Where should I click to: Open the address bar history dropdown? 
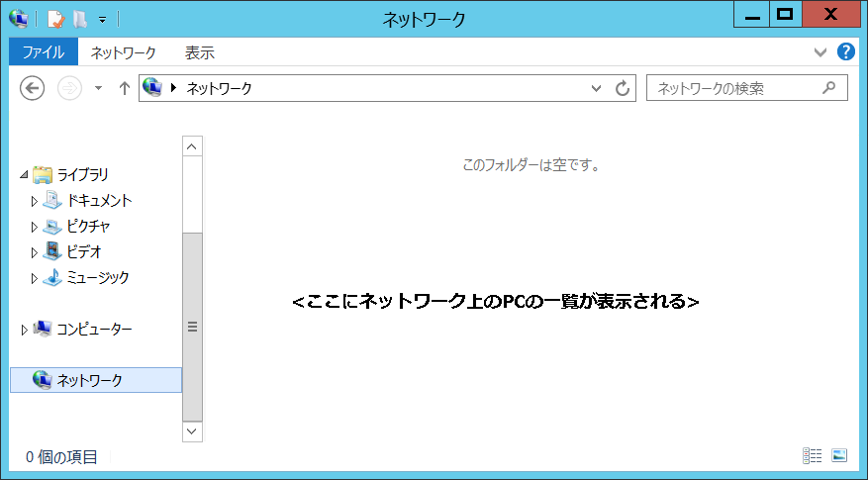point(596,88)
